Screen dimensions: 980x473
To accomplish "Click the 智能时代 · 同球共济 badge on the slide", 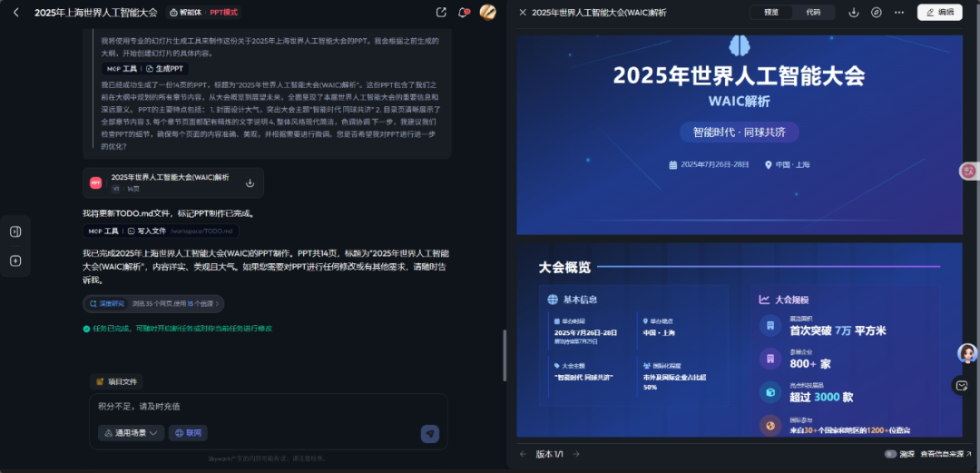I will [740, 132].
